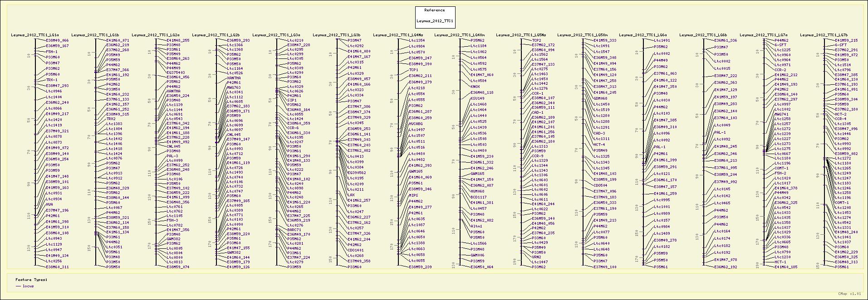Click the Reference Leymus_2012_TTC1 box
Screen dimensions: 868x300
click(x=435, y=16)
